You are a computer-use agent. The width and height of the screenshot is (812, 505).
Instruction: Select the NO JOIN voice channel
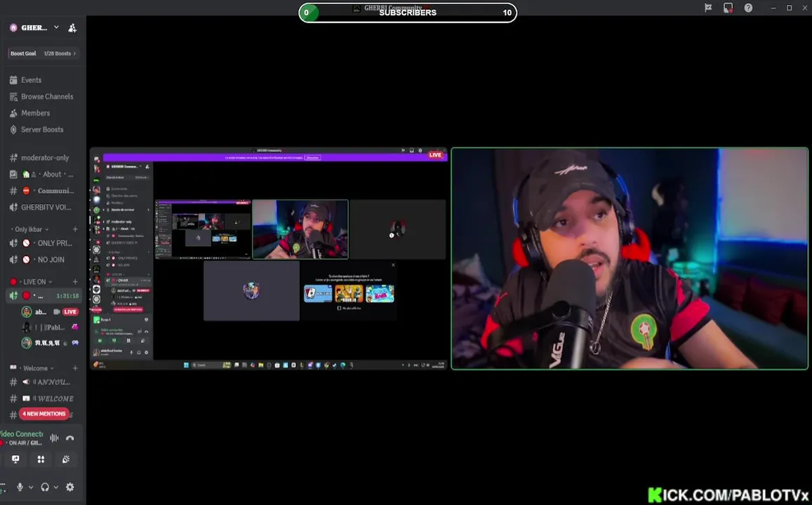click(43, 260)
